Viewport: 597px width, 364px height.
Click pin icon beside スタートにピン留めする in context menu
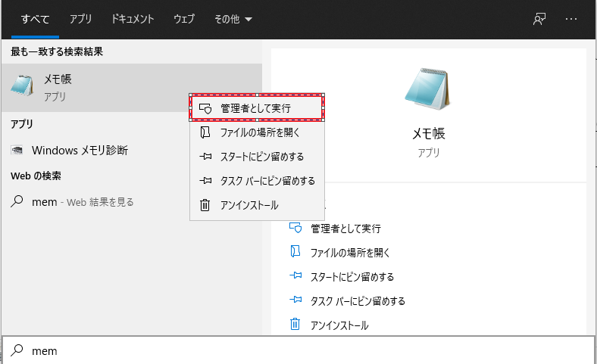205,157
